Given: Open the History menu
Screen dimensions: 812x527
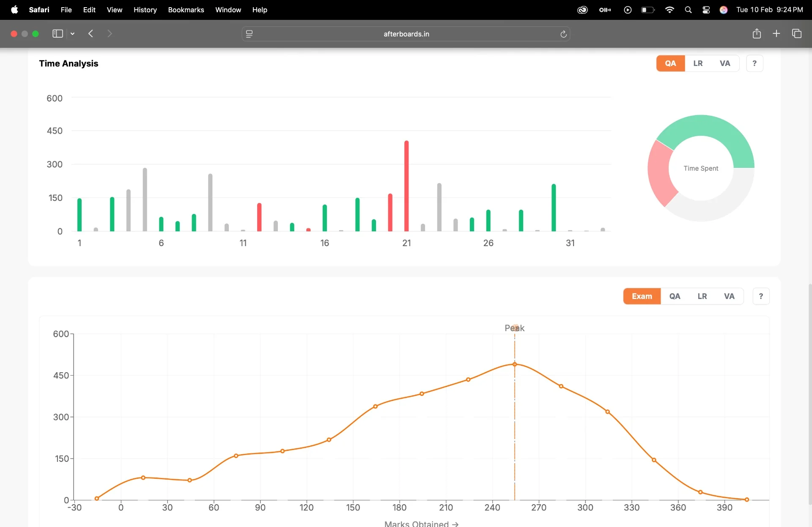Looking at the screenshot, I should pos(145,10).
